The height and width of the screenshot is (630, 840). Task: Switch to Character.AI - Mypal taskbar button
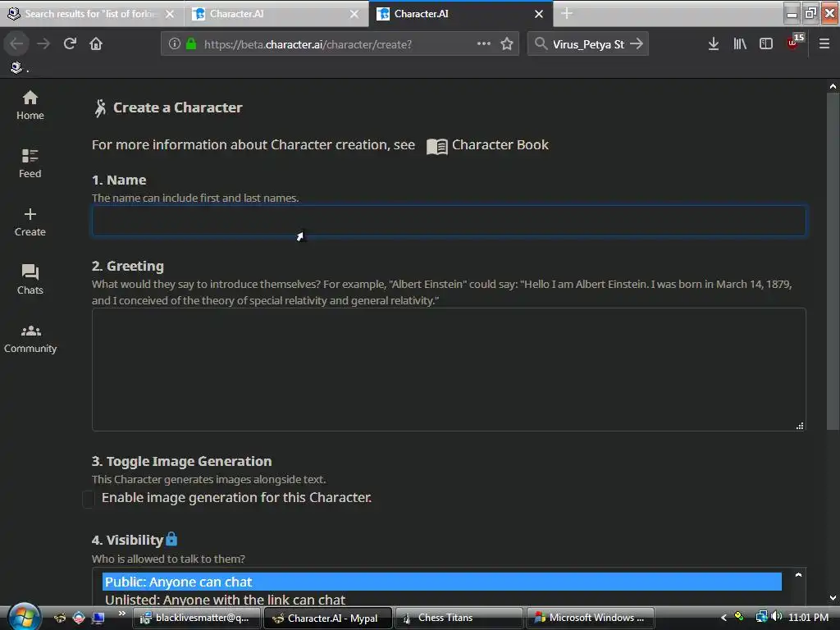coord(328,618)
